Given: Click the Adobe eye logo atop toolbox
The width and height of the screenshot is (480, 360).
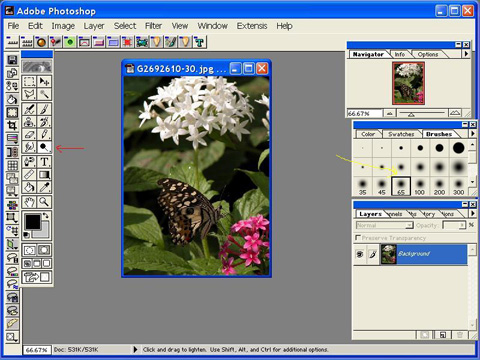Looking at the screenshot, I should (x=37, y=67).
